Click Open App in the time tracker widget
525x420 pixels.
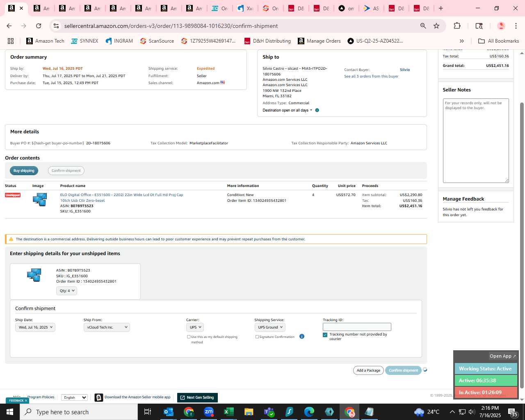tap(503, 356)
